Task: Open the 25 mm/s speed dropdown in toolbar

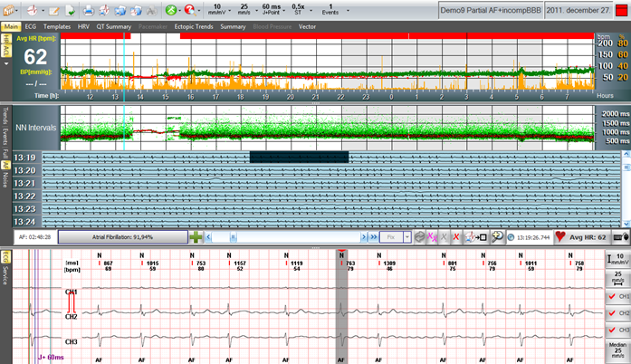Action: click(x=257, y=11)
